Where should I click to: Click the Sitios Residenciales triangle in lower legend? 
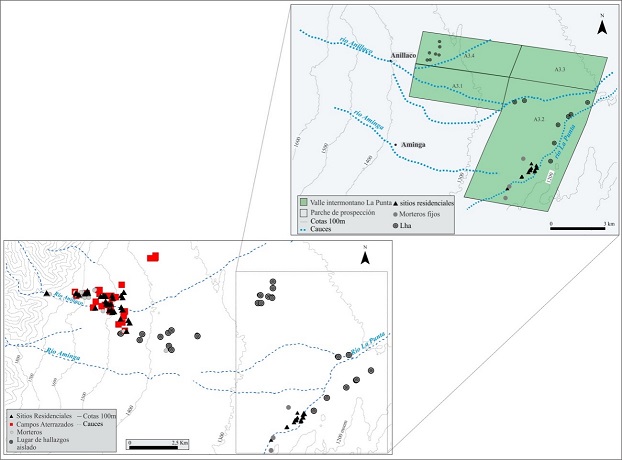tap(10, 415)
